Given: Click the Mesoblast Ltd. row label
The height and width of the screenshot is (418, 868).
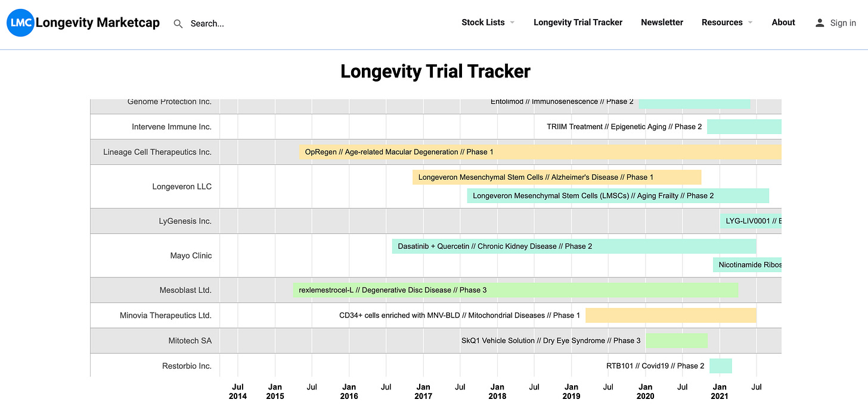Looking at the screenshot, I should pyautogui.click(x=185, y=290).
